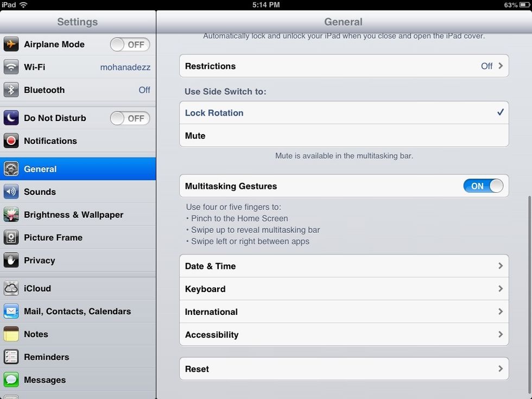
Task: Open the Reset options row
Action: pos(344,369)
